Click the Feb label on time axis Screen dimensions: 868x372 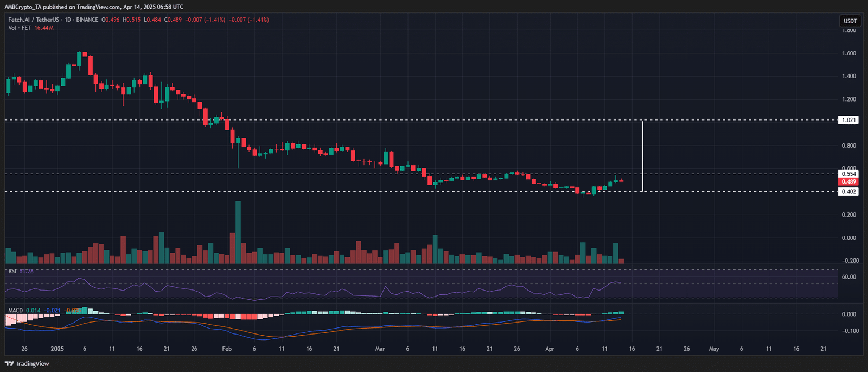[x=227, y=349]
